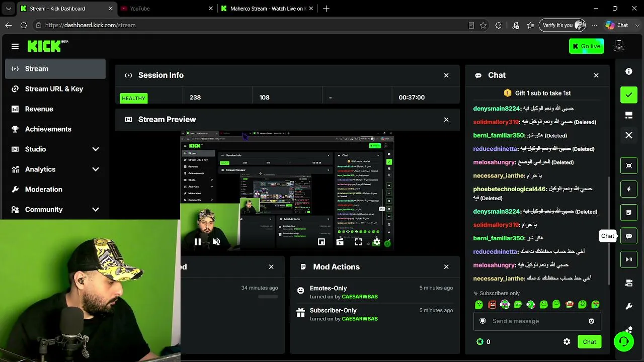The width and height of the screenshot is (644, 362).
Task: Click the Gift 1 sub banner
Action: tap(537, 93)
